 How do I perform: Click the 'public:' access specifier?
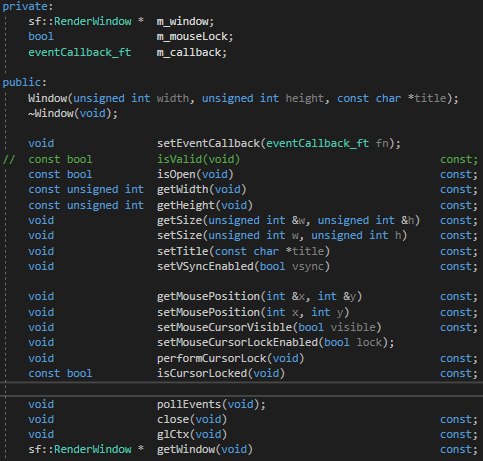[24, 82]
